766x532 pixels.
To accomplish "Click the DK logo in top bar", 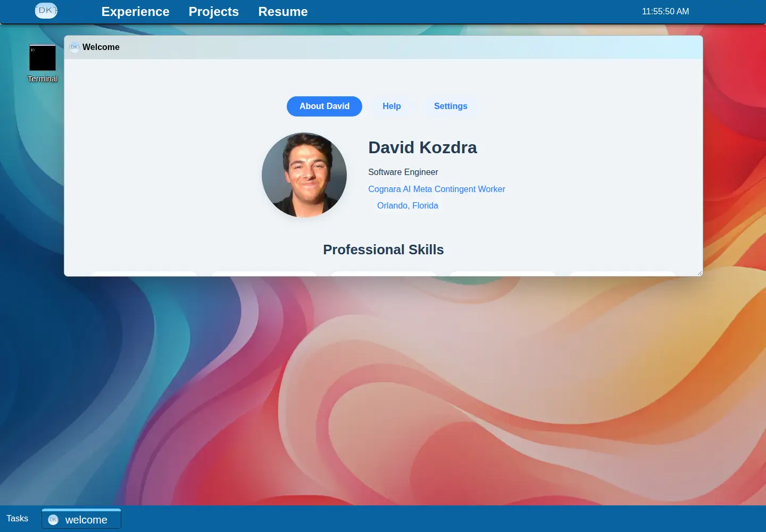I will (x=46, y=11).
